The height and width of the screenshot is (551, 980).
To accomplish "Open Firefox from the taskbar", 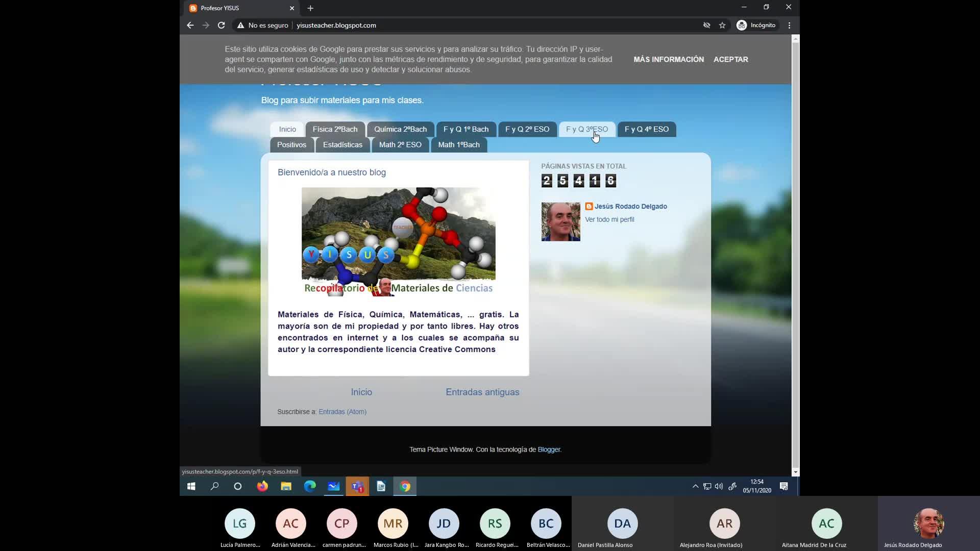I will [262, 486].
